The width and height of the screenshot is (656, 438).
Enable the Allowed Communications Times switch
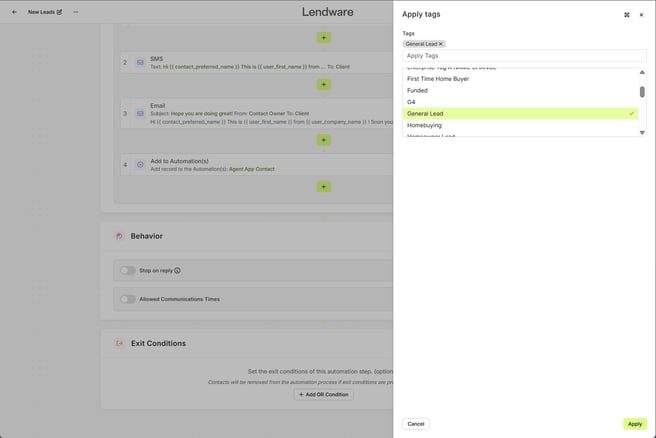click(x=128, y=299)
